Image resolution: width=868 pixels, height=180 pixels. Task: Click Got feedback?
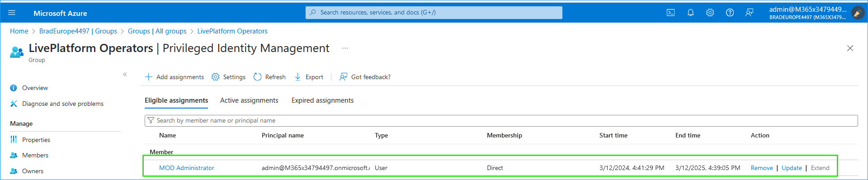tap(365, 77)
